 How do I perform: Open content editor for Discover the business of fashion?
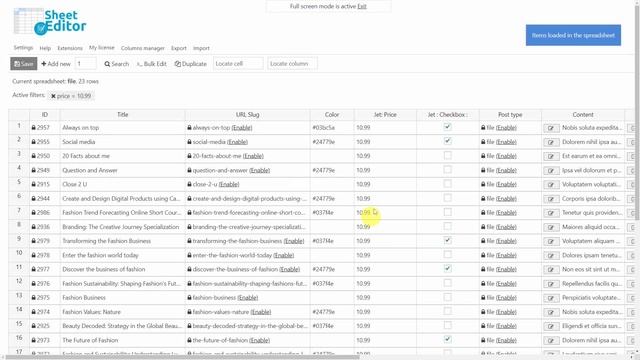coord(551,269)
